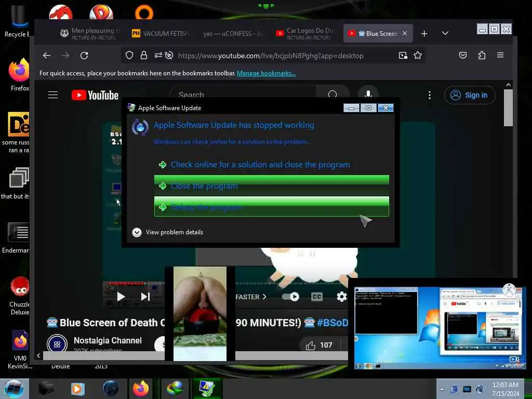Play the YouTube video
Viewport: 532px width, 399px height.
pyautogui.click(x=121, y=297)
